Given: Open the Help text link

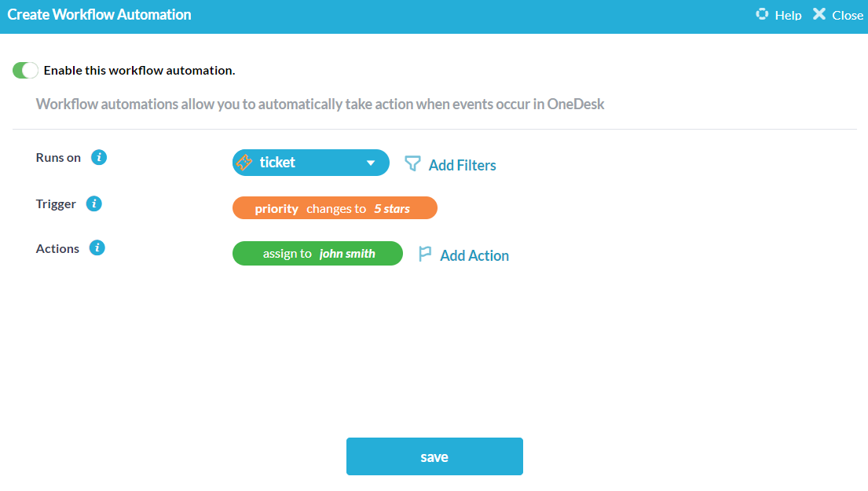Looking at the screenshot, I should (x=788, y=15).
